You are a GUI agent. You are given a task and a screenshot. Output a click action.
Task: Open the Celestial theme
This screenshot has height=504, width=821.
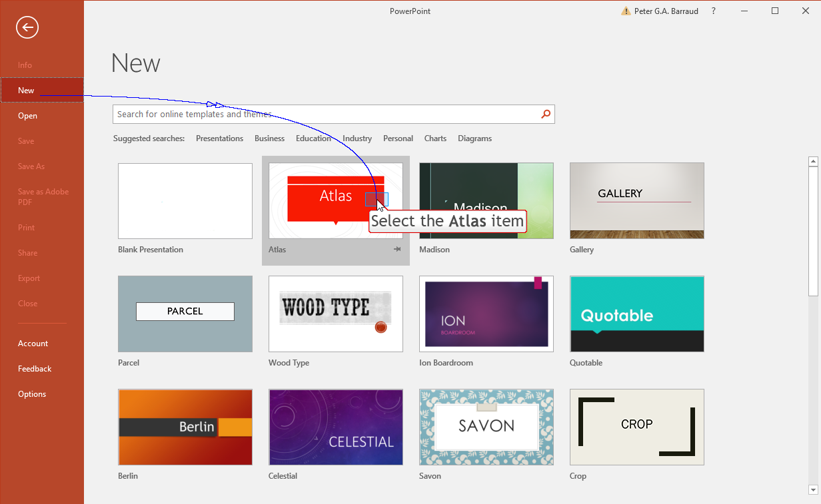click(335, 427)
